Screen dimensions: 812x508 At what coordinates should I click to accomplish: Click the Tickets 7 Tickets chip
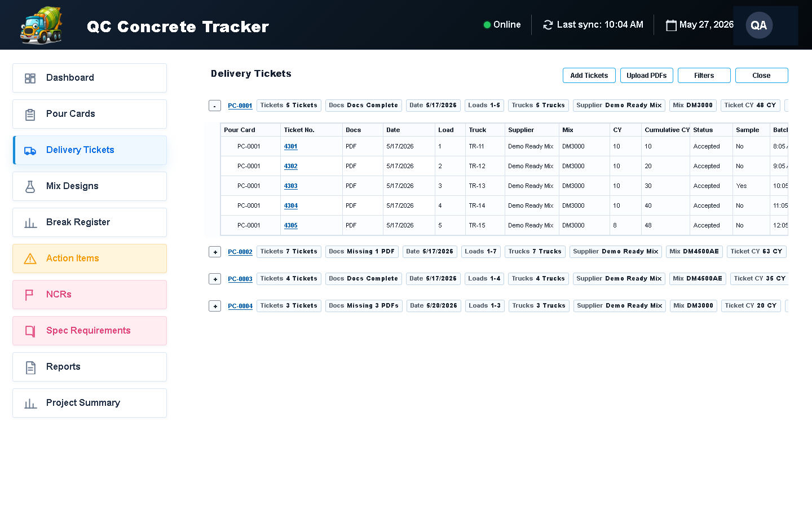click(289, 252)
